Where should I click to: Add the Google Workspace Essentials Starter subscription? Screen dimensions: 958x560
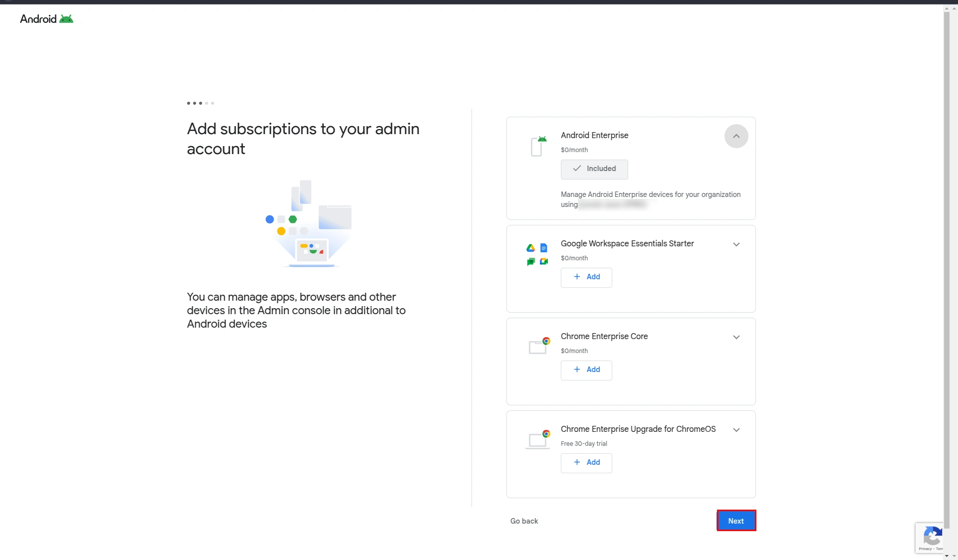tap(586, 277)
